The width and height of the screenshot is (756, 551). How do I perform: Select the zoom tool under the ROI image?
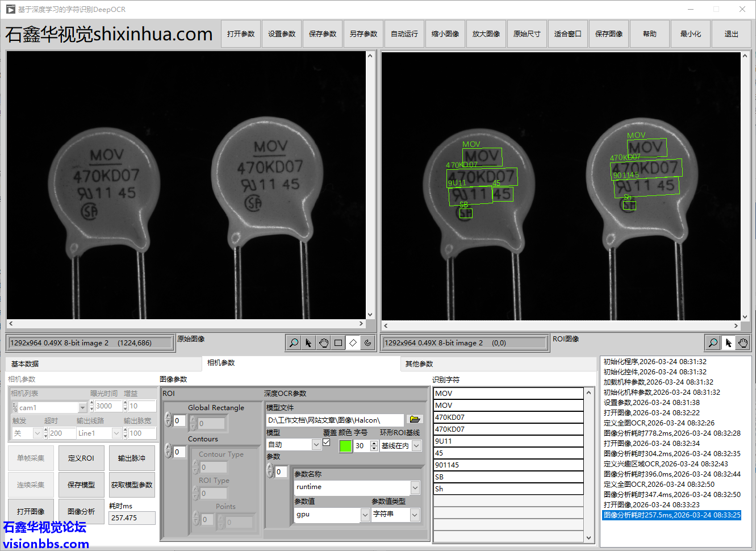click(x=713, y=343)
